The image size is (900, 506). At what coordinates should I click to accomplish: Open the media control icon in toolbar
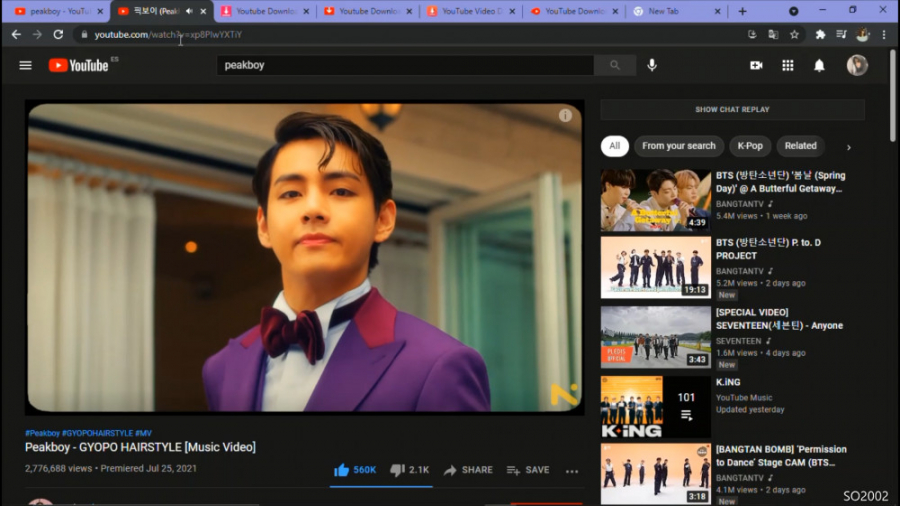click(x=841, y=34)
